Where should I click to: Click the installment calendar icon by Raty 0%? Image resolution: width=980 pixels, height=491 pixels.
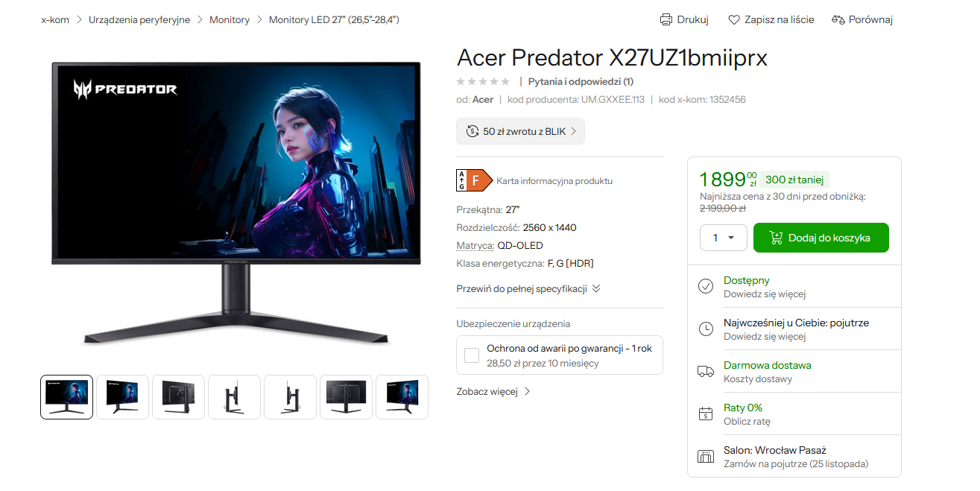pos(706,414)
